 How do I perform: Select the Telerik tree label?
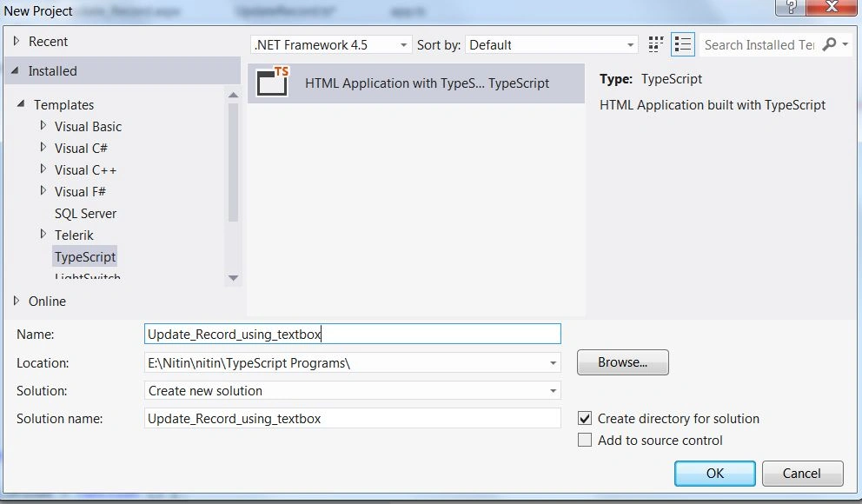pyautogui.click(x=74, y=235)
